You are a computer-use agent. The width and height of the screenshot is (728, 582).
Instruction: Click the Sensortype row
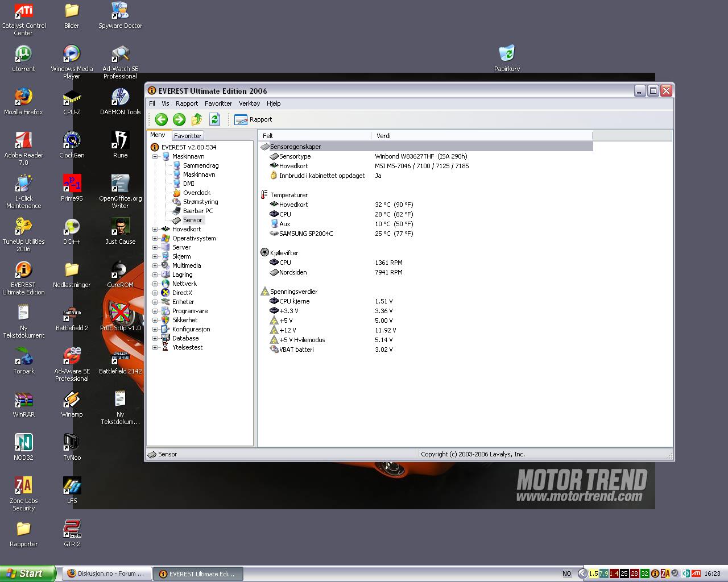pos(426,156)
